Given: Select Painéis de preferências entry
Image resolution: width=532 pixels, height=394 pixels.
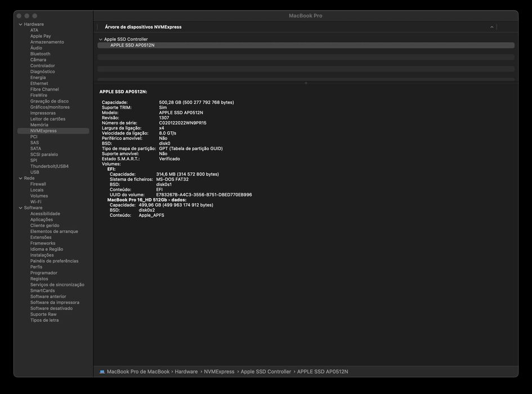Looking at the screenshot, I should [x=54, y=261].
